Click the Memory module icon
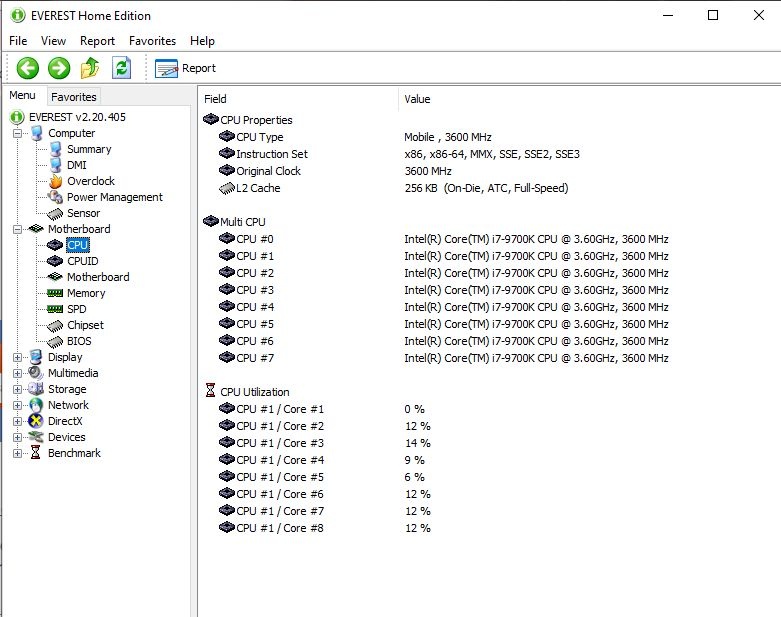Image resolution: width=781 pixels, height=617 pixels. tap(55, 293)
